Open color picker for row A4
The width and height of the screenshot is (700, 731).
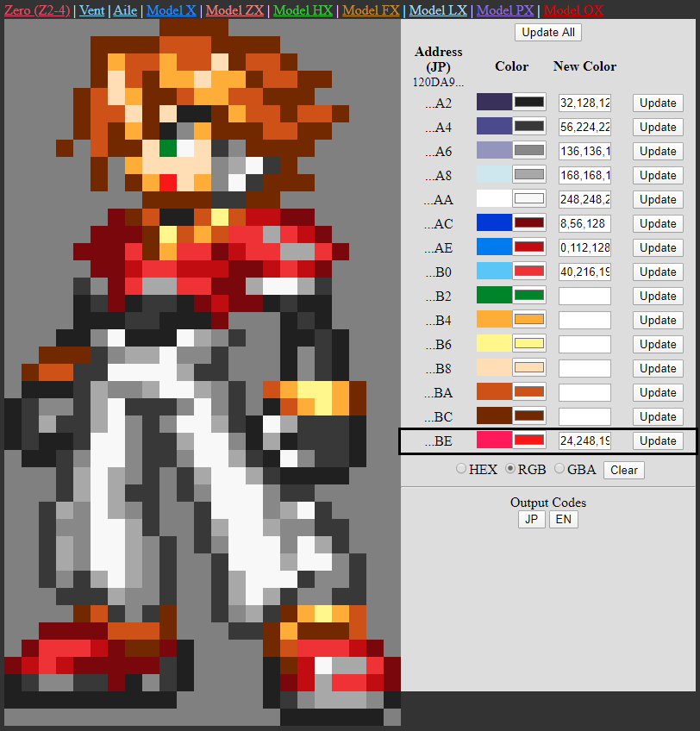528,127
